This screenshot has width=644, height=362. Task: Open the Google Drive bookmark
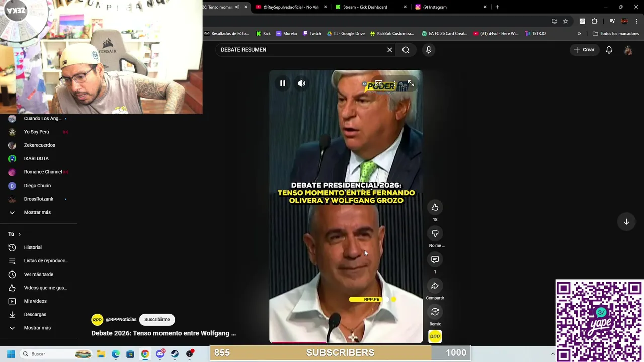(x=346, y=34)
